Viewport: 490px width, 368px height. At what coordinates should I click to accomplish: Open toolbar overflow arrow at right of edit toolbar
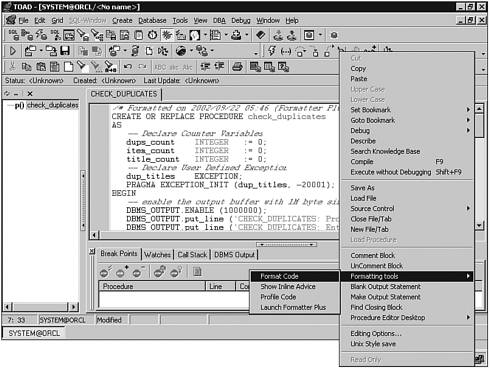483,69
